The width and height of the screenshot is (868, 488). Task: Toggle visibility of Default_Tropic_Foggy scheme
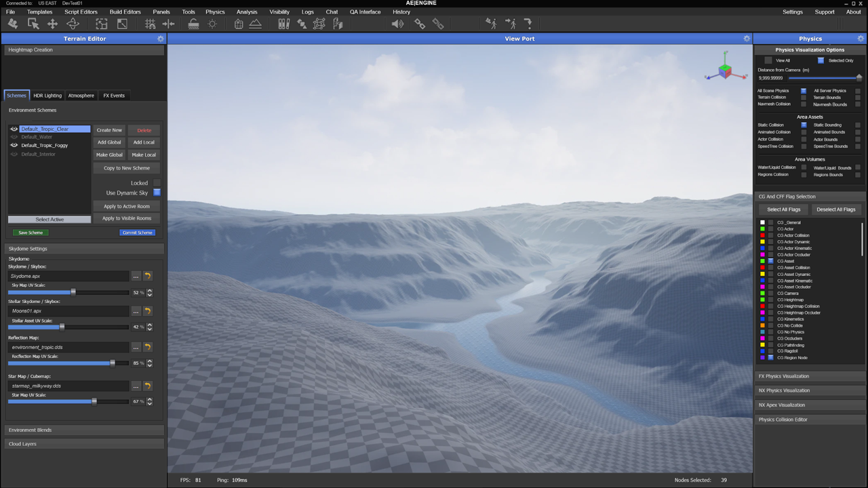14,145
